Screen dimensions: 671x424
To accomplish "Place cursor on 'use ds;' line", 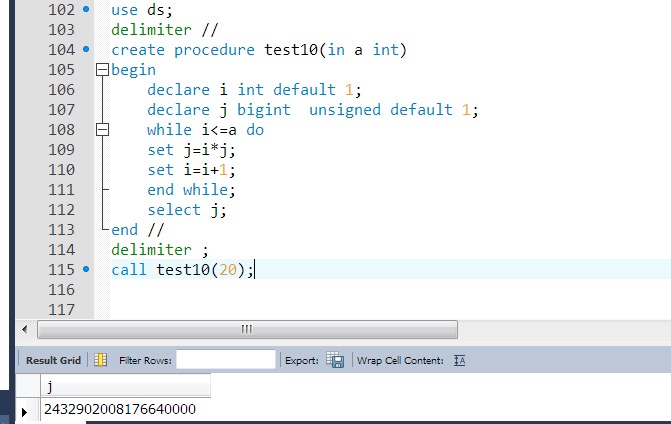I will pos(142,10).
